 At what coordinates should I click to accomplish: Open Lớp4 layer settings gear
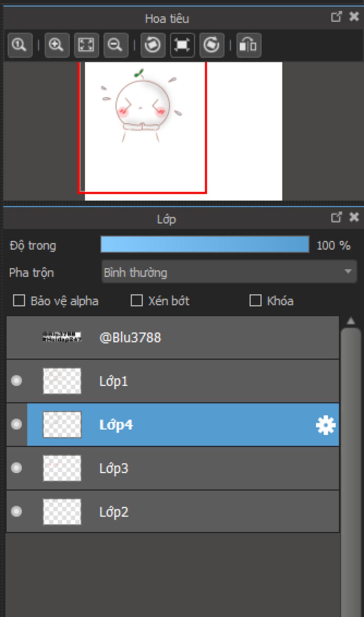(x=326, y=425)
